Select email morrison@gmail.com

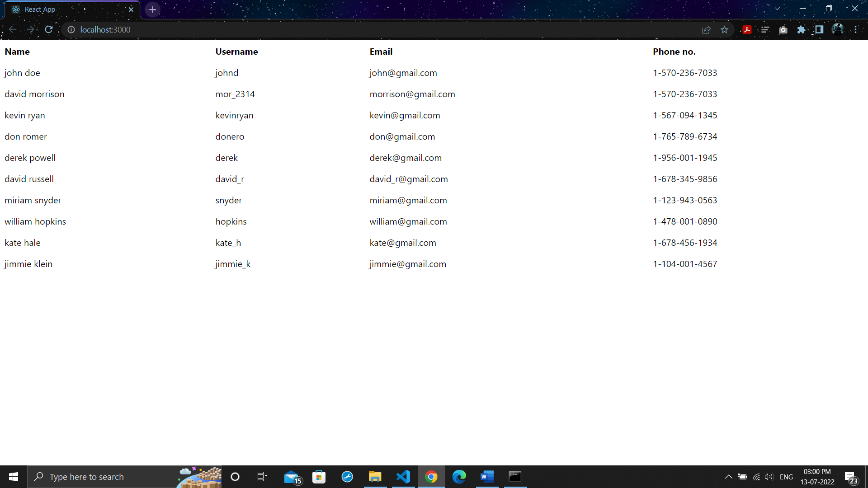412,94
